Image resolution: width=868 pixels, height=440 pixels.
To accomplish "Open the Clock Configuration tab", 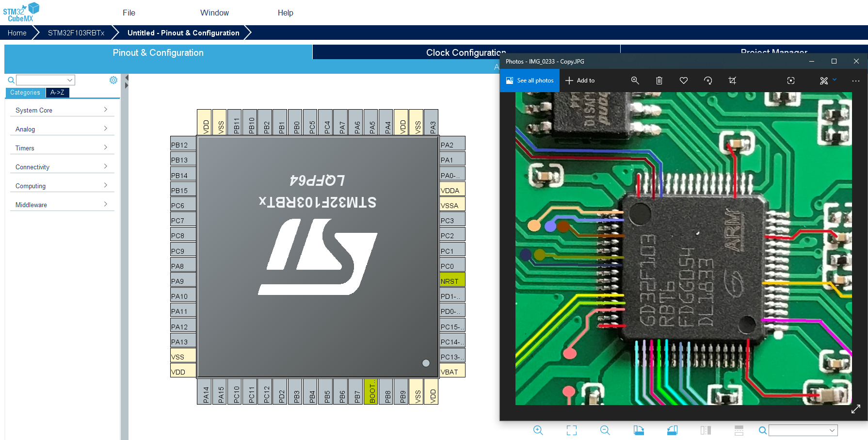I will 466,52.
